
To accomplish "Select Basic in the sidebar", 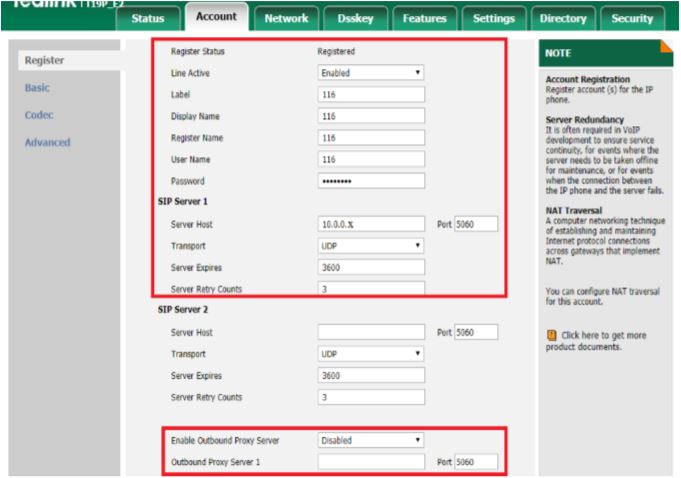I will click(x=37, y=88).
